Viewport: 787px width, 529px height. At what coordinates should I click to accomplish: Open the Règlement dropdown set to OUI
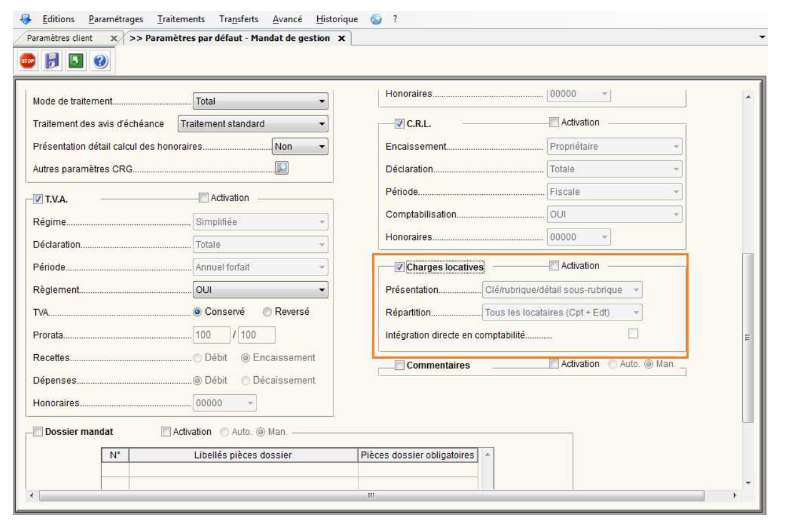(x=260, y=290)
